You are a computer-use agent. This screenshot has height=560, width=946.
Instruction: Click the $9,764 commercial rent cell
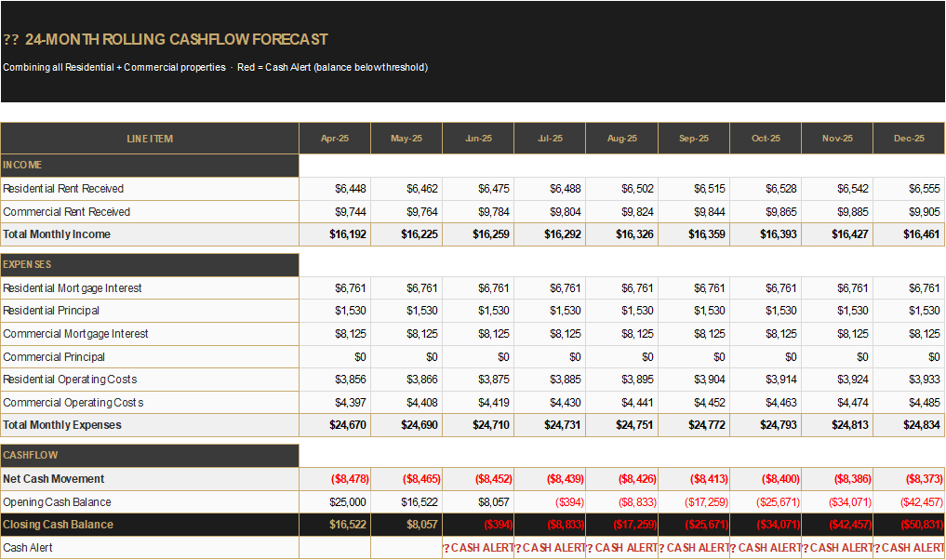coord(406,212)
